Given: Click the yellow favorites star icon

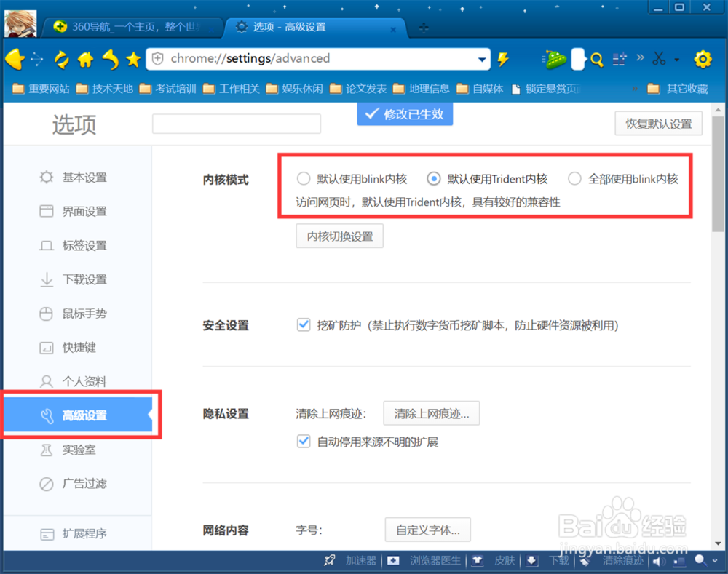Looking at the screenshot, I should pyautogui.click(x=133, y=59).
